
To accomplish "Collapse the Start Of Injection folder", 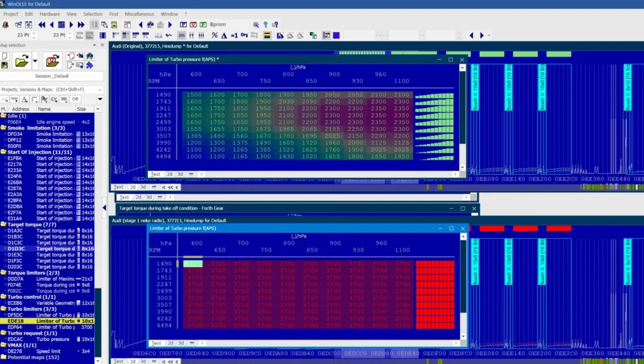I will tap(3, 152).
